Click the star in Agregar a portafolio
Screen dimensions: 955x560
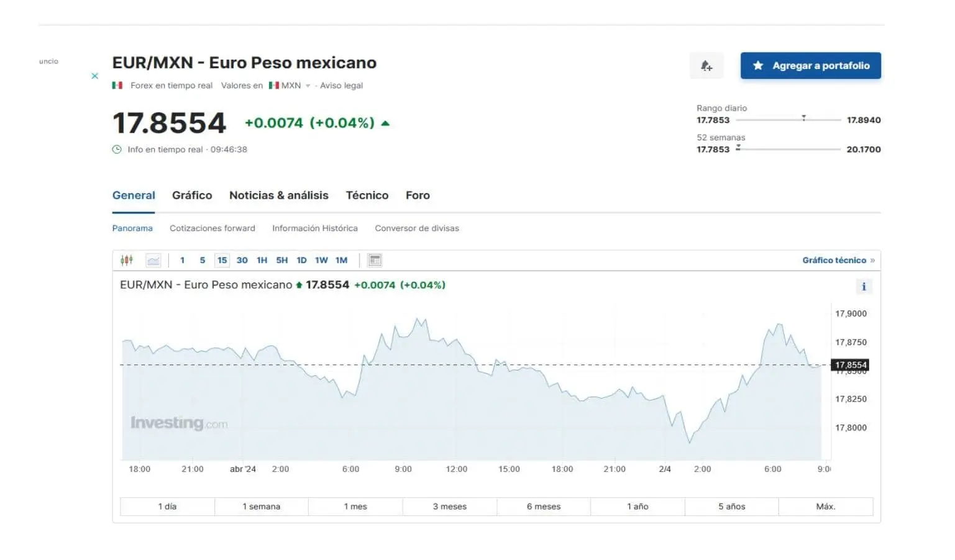pos(758,65)
